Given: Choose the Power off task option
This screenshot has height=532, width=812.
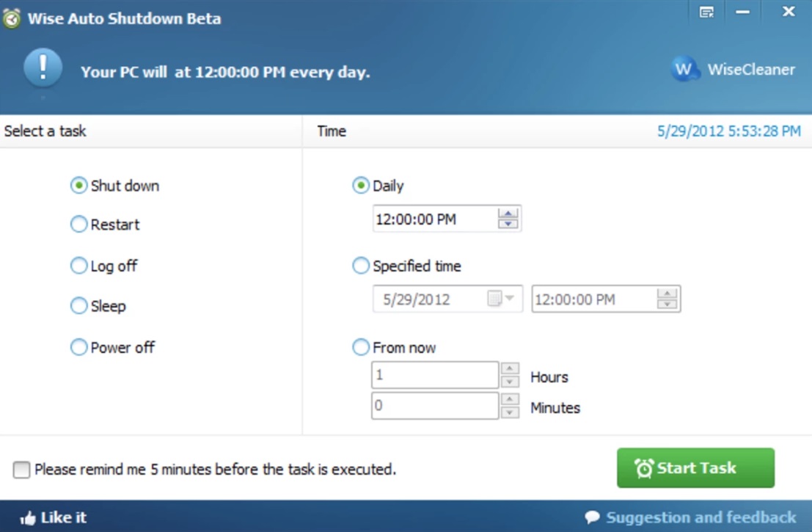Looking at the screenshot, I should (78, 348).
